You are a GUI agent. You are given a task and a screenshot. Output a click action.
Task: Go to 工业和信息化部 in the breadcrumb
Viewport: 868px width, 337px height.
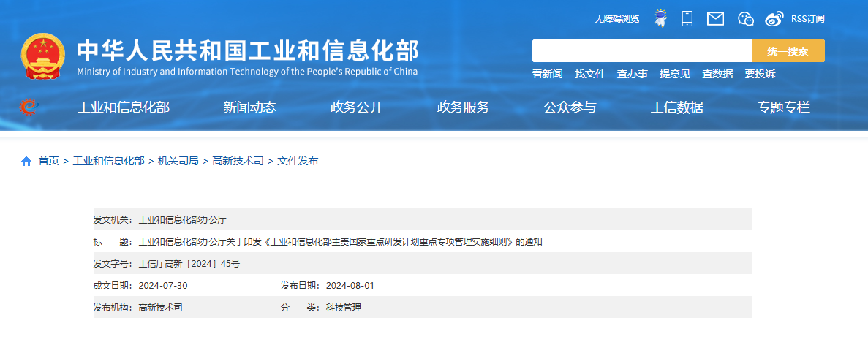coord(108,162)
